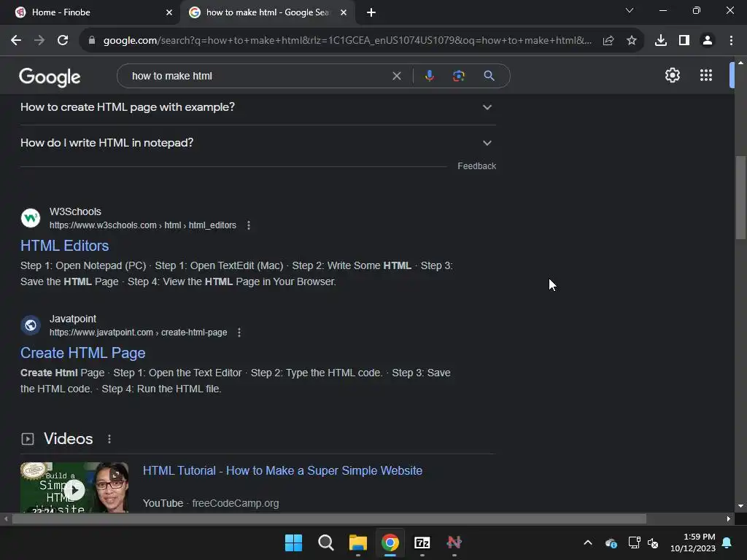Expand 'How to create HTML page with example?'
Viewport: 747px width, 560px height.
pos(258,107)
